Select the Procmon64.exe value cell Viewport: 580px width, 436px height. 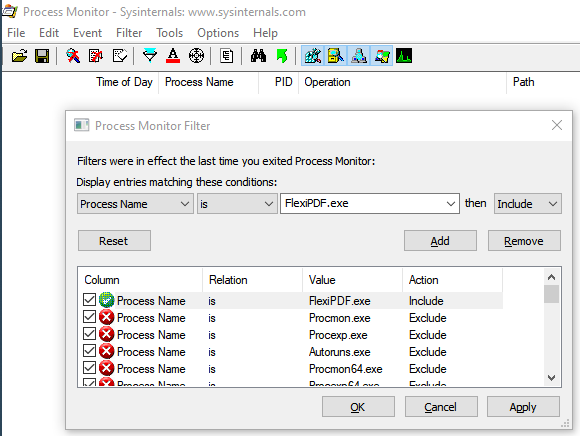coord(345,369)
